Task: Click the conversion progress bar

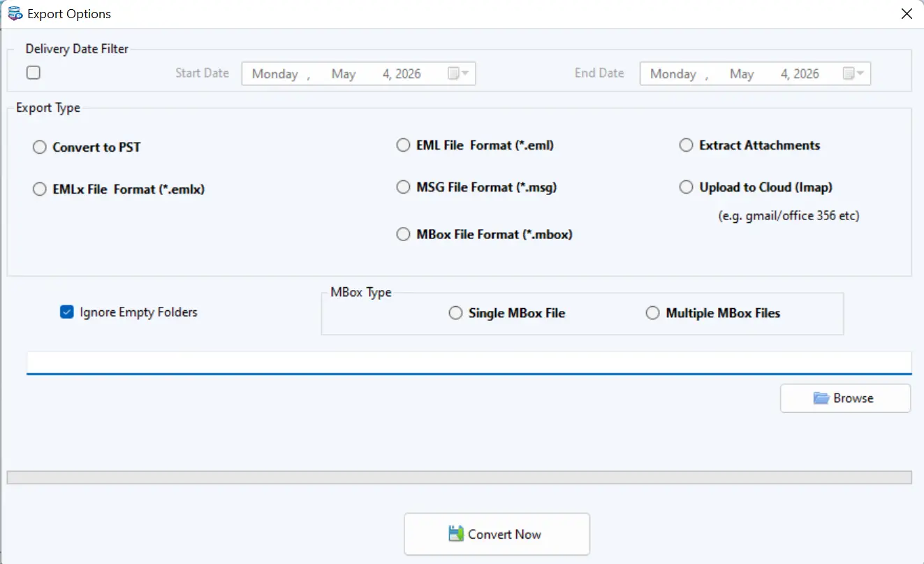Action: 459,477
